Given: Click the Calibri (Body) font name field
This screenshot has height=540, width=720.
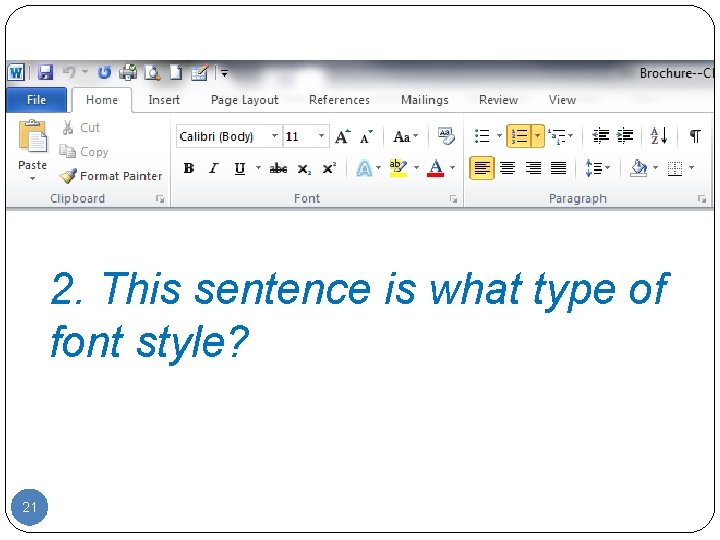Looking at the screenshot, I should (224, 136).
